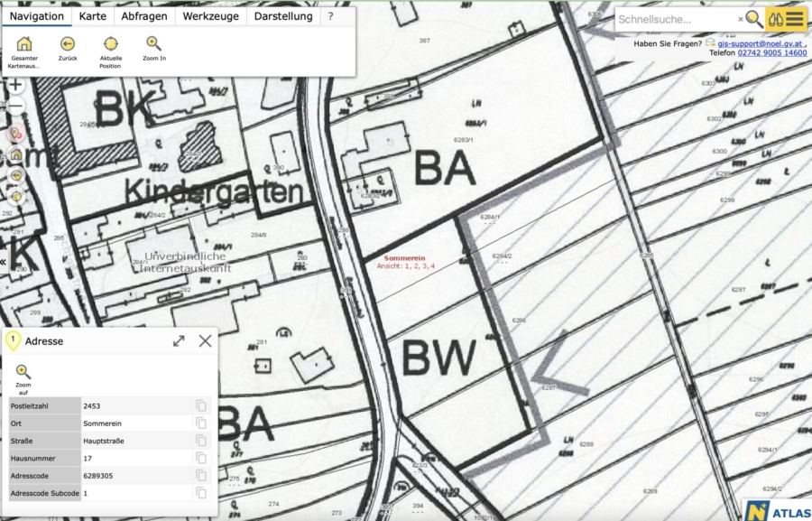Click the search magnifier next to Schnellsuche
The height and width of the screenshot is (521, 812).
pos(753,19)
